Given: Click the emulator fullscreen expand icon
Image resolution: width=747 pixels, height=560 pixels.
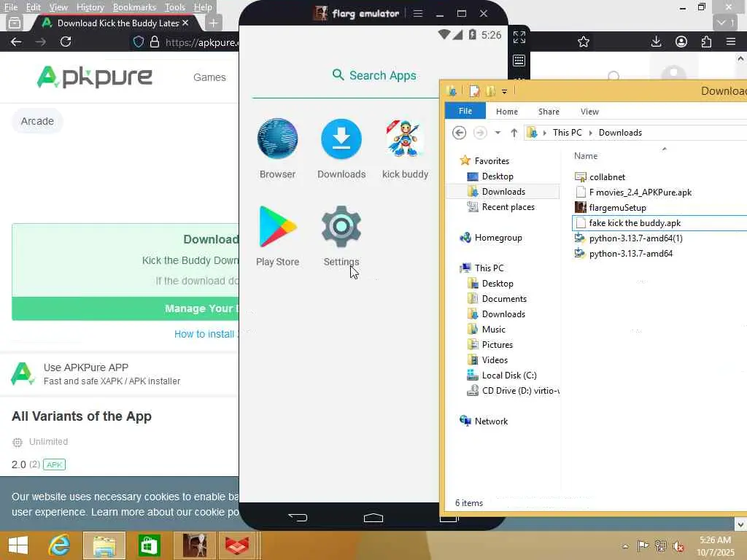Looking at the screenshot, I should coord(519,37).
